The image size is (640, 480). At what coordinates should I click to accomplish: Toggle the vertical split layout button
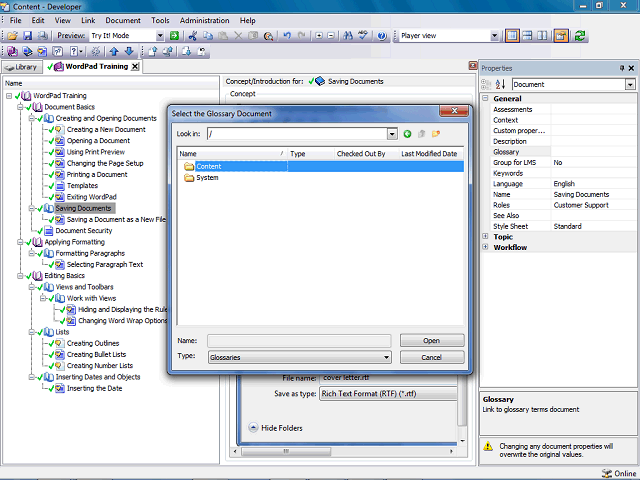coord(542,36)
